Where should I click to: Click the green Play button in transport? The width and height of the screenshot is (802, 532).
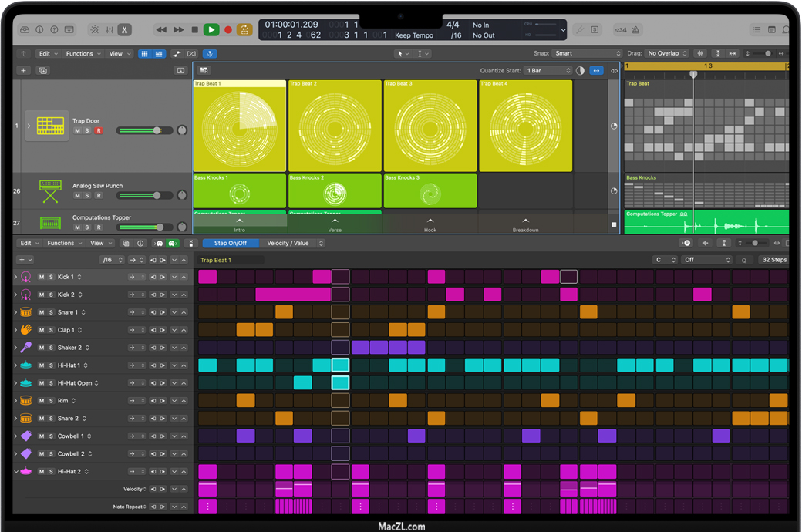(211, 30)
